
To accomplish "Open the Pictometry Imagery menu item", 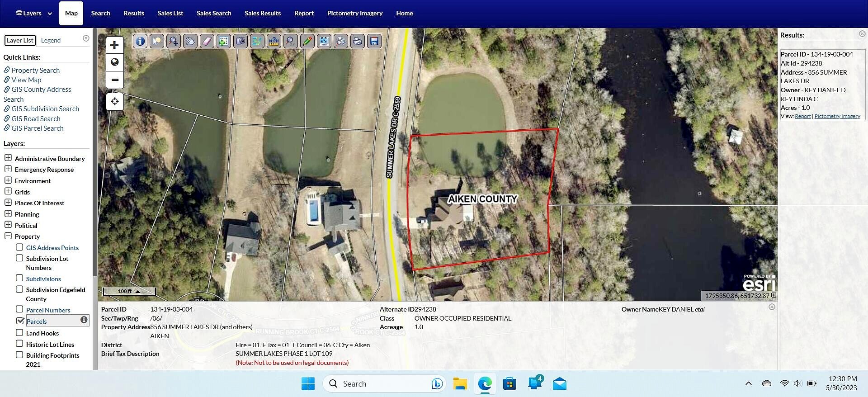I will pyautogui.click(x=354, y=13).
